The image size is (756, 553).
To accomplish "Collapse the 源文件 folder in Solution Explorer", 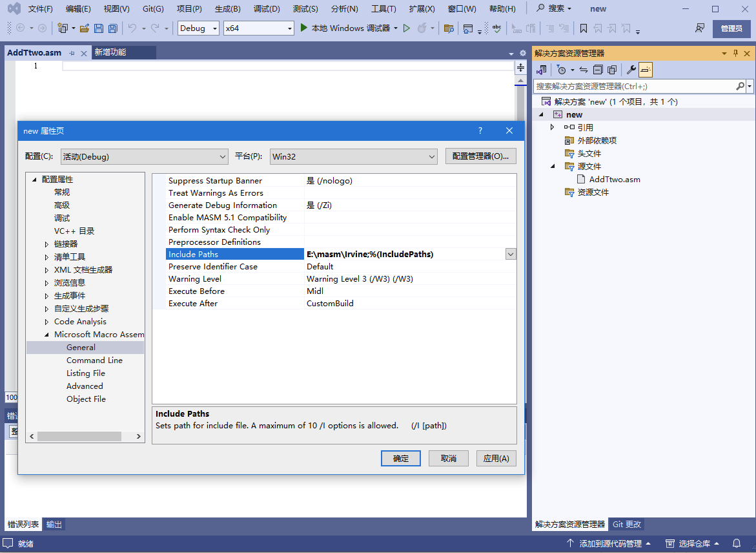I will click(x=553, y=167).
